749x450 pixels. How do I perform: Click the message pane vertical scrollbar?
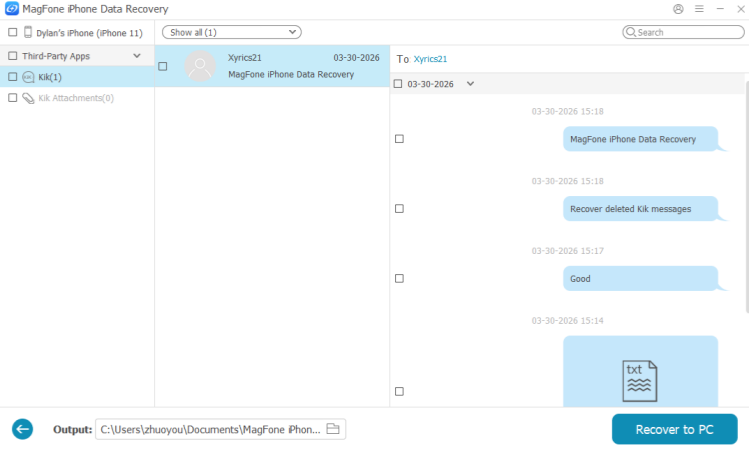coord(747,196)
